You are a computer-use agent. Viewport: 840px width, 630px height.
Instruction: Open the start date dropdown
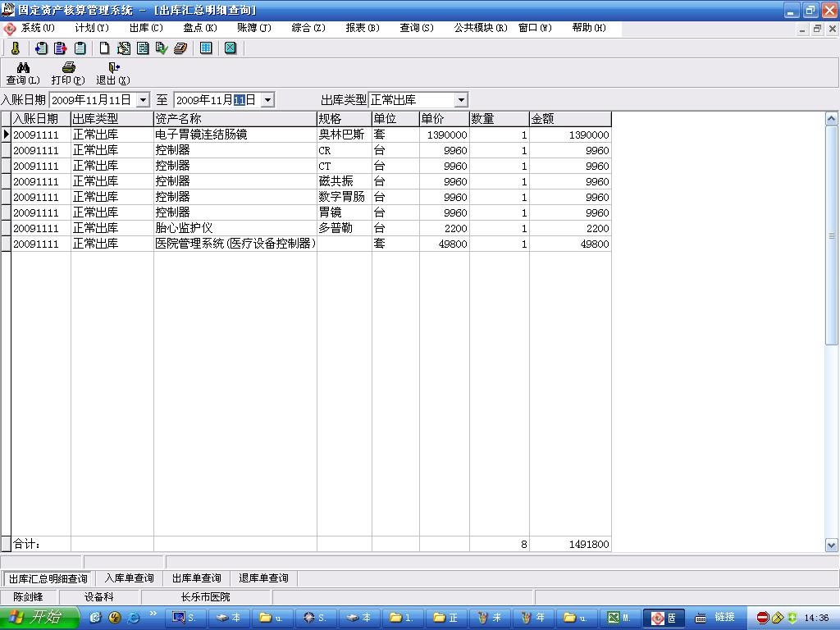[x=143, y=100]
